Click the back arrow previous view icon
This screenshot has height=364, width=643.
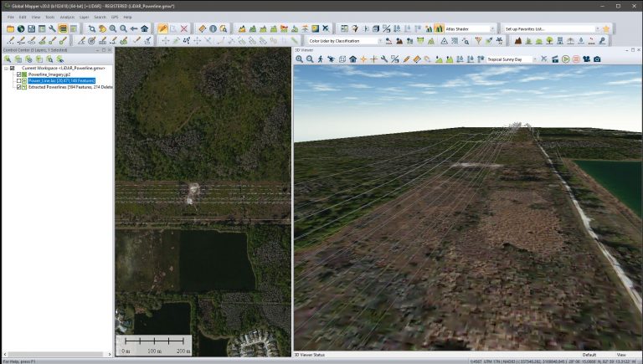click(x=134, y=28)
